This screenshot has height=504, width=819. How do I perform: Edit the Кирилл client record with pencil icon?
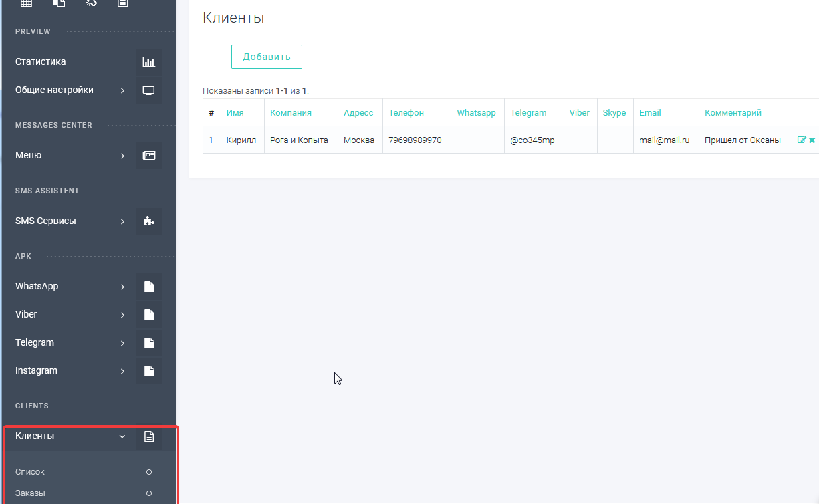pos(802,140)
